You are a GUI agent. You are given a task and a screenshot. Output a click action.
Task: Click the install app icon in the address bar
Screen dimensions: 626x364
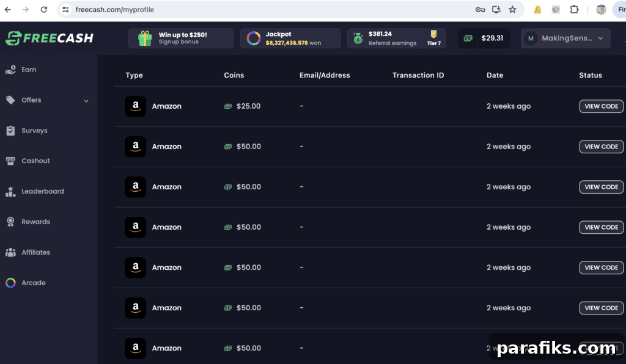pyautogui.click(x=496, y=10)
